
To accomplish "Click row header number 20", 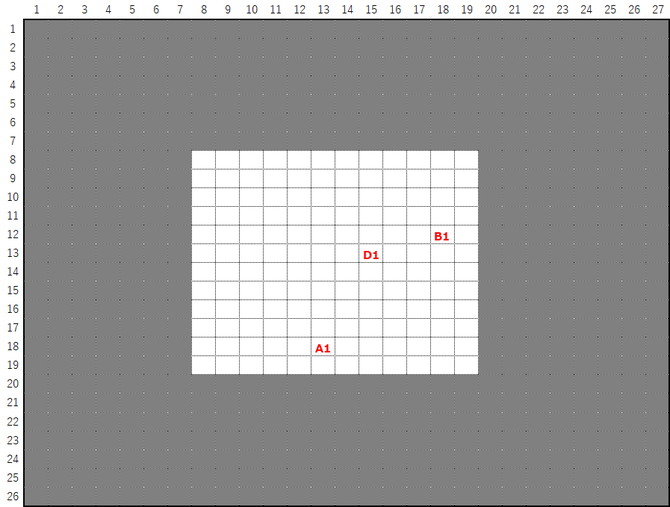I will coord(13,384).
